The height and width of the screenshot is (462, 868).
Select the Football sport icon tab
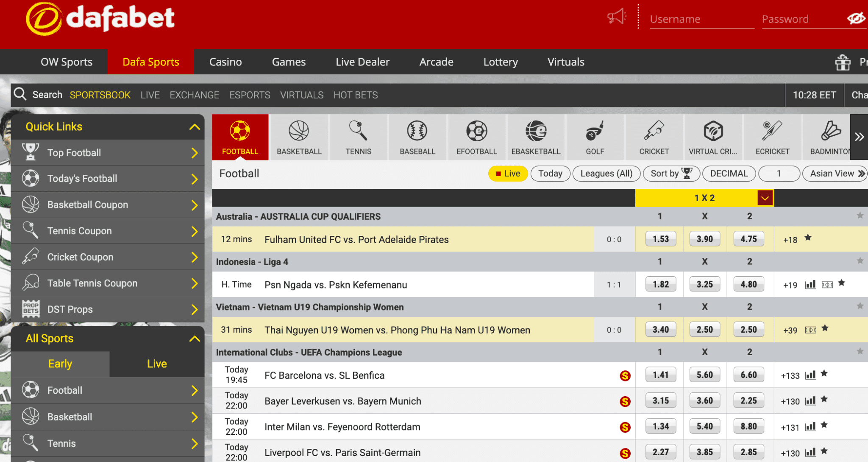(x=240, y=137)
